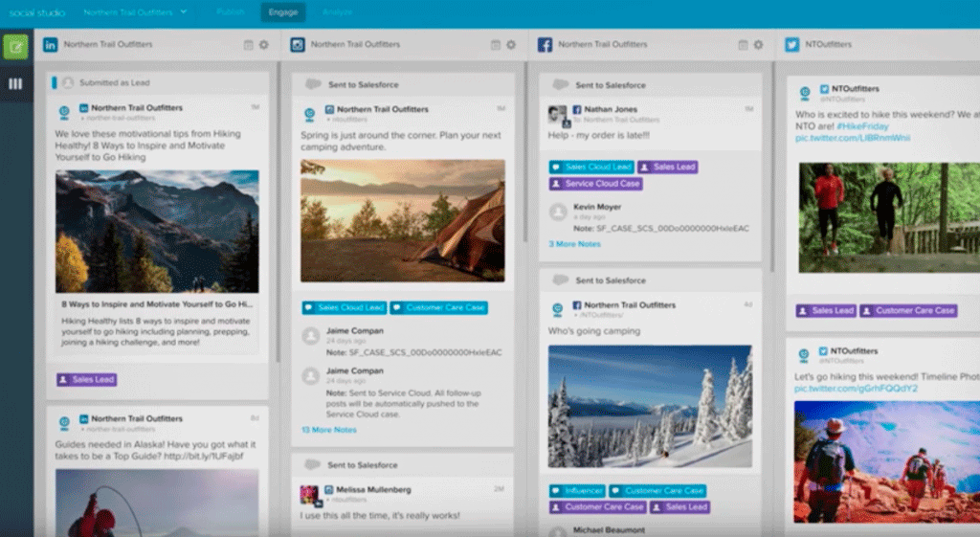Viewport: 980px width, 537px height.
Task: Click the speech bubble on Instagram's first Sent to Salesforce
Action: click(x=313, y=84)
